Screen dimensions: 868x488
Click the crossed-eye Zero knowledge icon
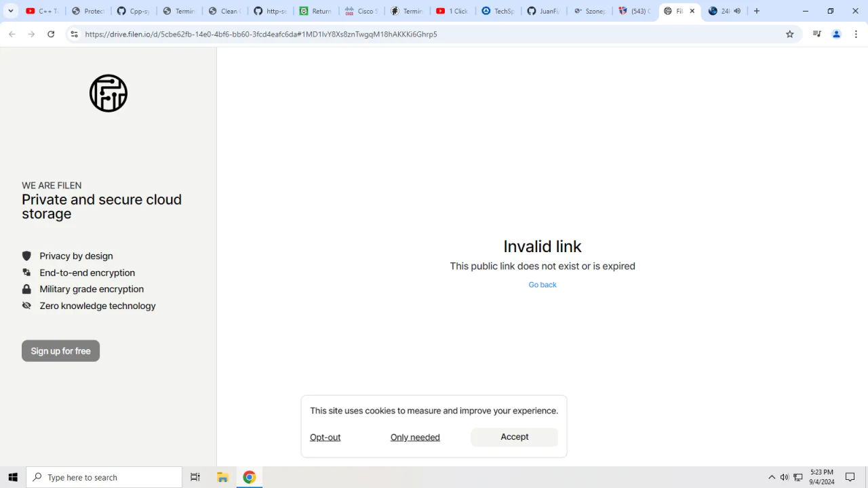[26, 306]
